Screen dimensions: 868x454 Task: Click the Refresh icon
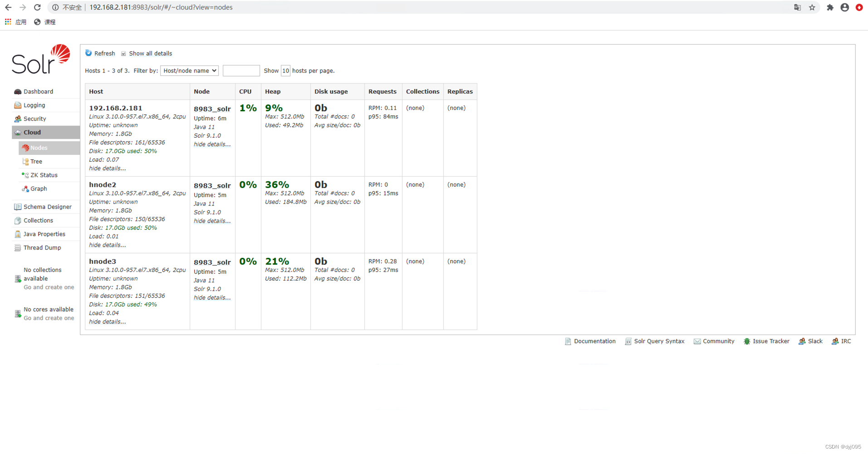pos(88,53)
